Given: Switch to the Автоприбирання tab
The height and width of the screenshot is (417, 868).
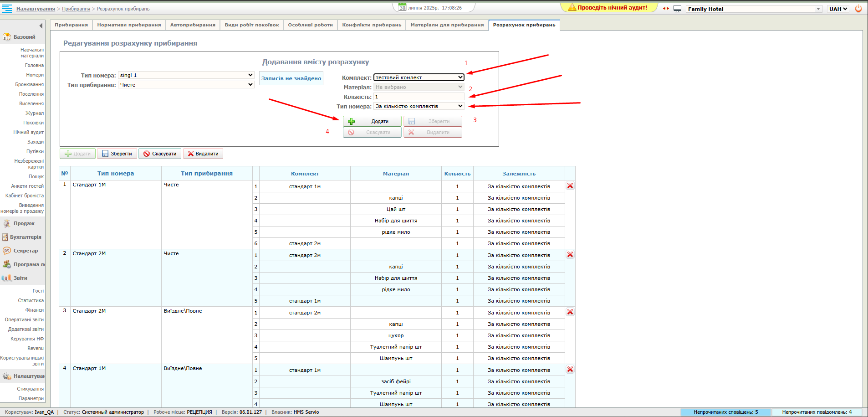Looking at the screenshot, I should (193, 25).
